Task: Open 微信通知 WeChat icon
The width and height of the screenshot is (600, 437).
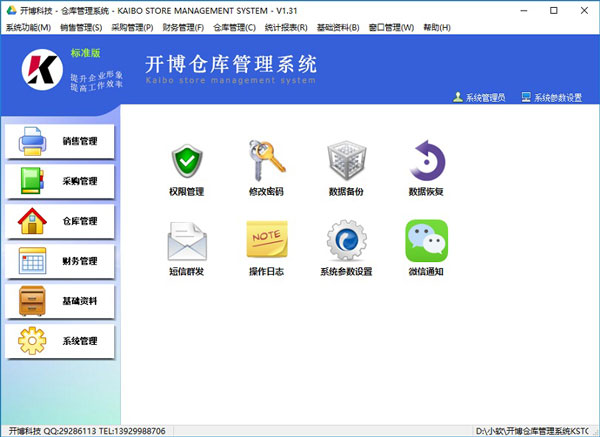Action: coord(426,241)
